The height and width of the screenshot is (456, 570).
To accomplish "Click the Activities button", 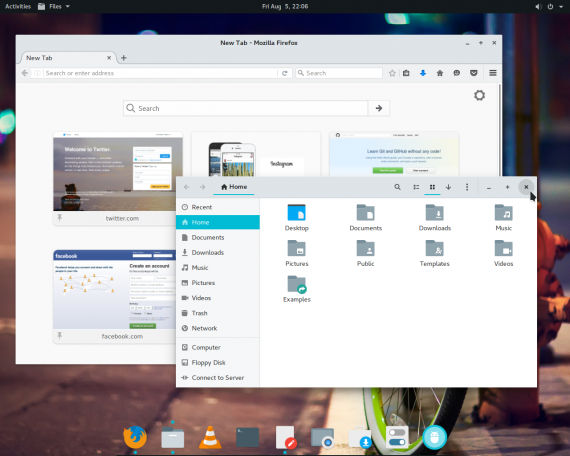I will [18, 6].
